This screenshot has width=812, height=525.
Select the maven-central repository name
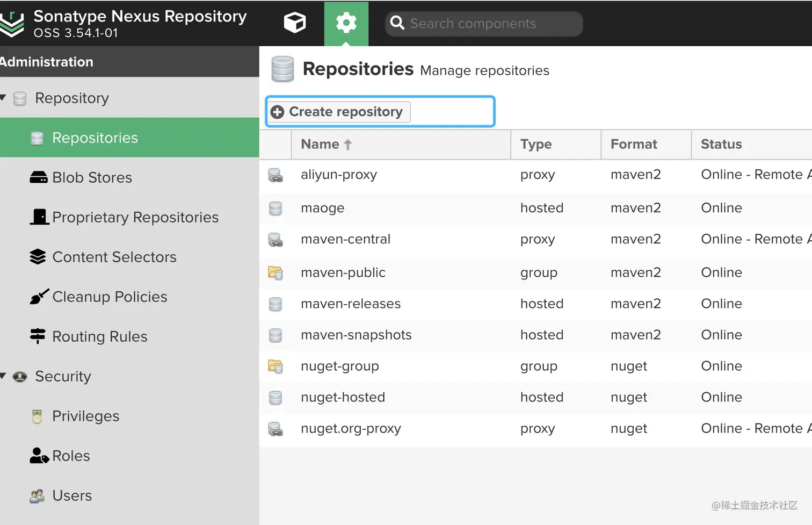(x=346, y=239)
